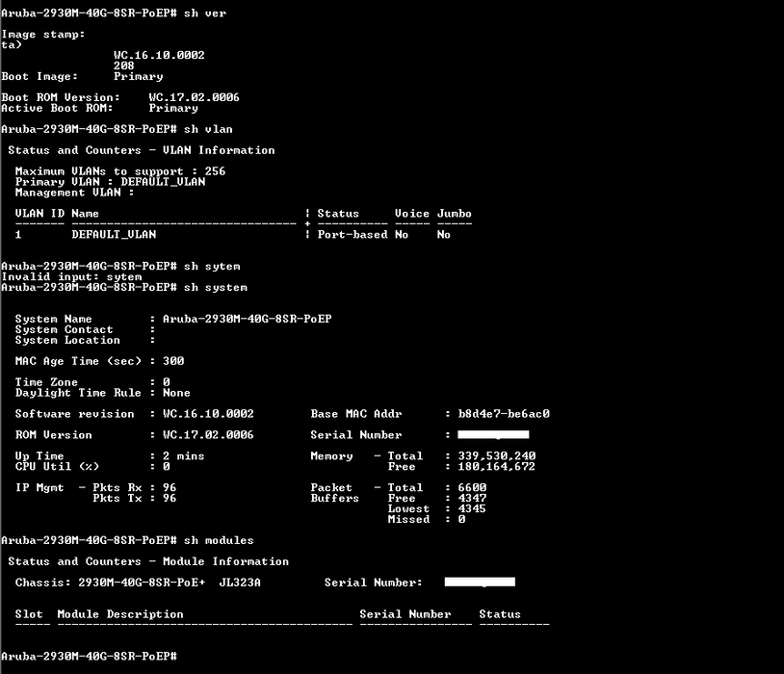Select 'Status and Counters - VLAN Information' heading
The width and height of the screenshot is (784, 674).
point(142,150)
